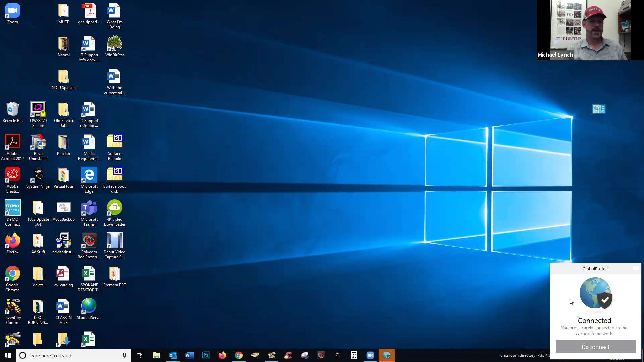Open the GlobalProtect hamburger menu
The image size is (644, 362).
pyautogui.click(x=636, y=268)
